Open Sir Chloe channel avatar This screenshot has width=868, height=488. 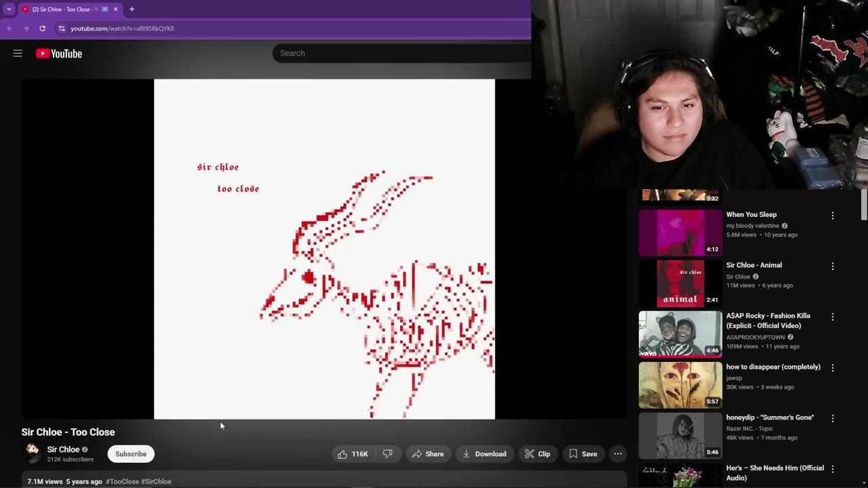click(32, 453)
